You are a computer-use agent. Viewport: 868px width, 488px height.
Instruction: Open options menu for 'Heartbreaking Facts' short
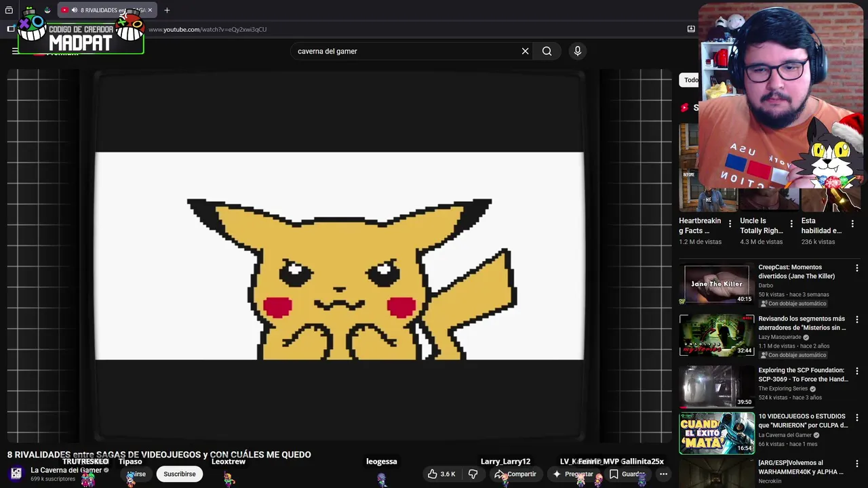pyautogui.click(x=730, y=224)
